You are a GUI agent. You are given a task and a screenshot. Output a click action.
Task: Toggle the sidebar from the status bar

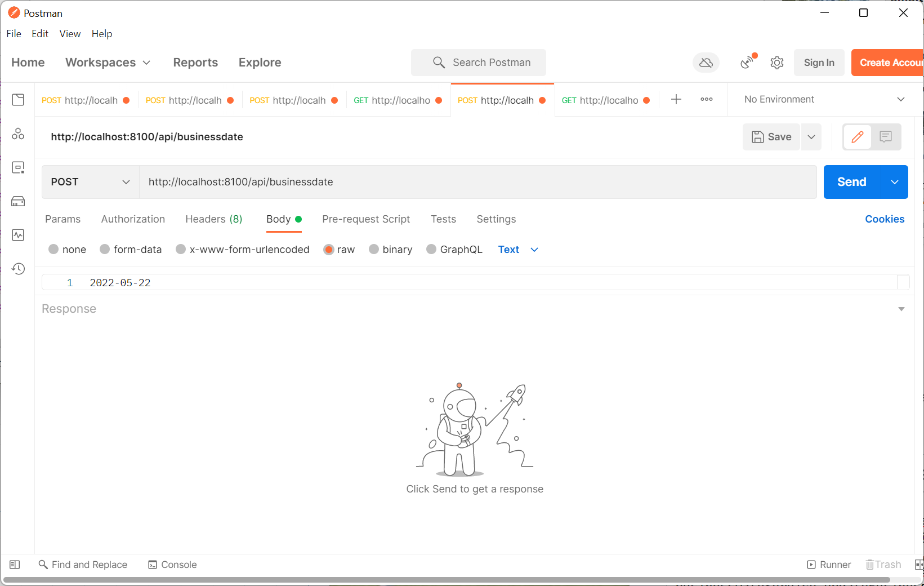[x=15, y=565]
